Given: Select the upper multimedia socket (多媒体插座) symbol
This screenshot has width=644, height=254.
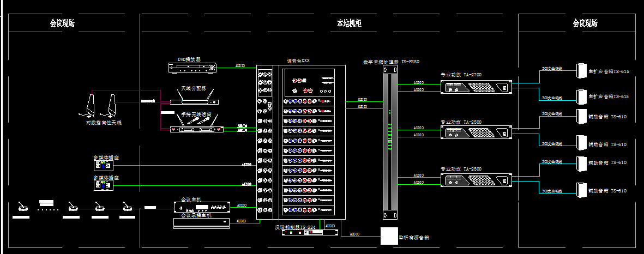Looking at the screenshot, I should point(103,165).
